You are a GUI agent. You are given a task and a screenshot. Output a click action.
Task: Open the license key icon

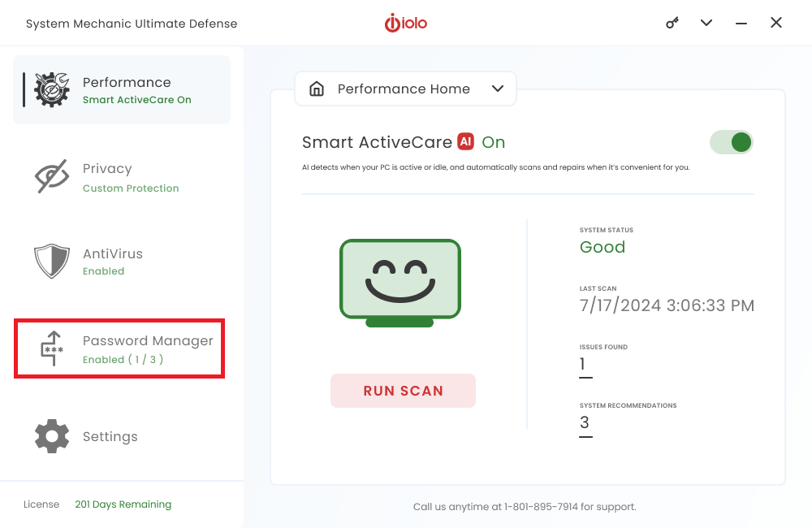672,23
